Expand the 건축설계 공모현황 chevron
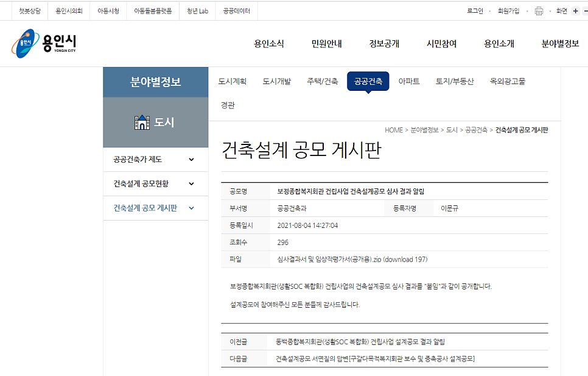 [x=191, y=184]
